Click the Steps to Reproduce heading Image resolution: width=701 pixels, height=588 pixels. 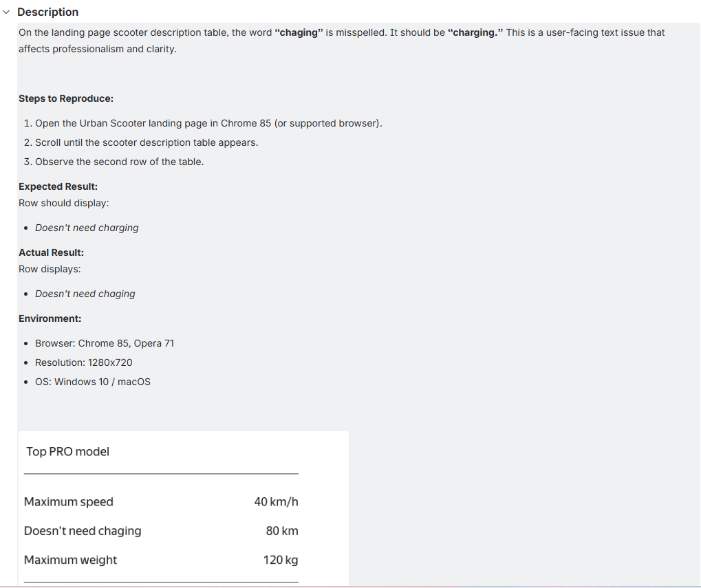pyautogui.click(x=65, y=98)
